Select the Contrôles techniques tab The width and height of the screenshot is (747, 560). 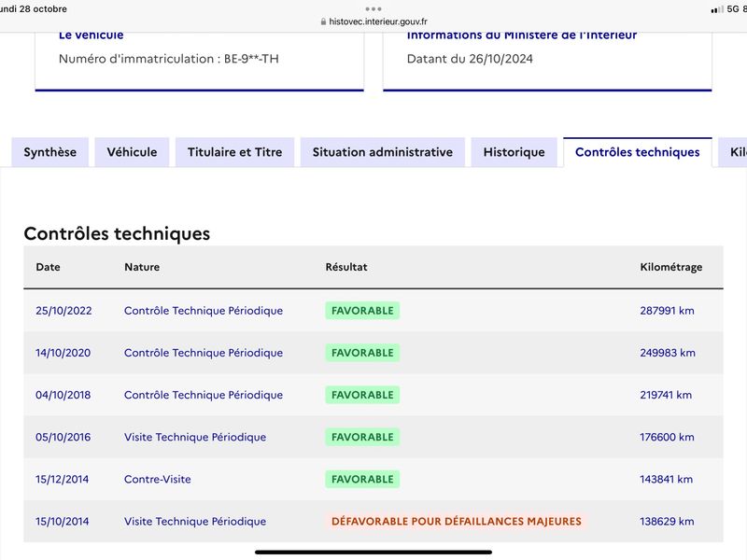638,152
